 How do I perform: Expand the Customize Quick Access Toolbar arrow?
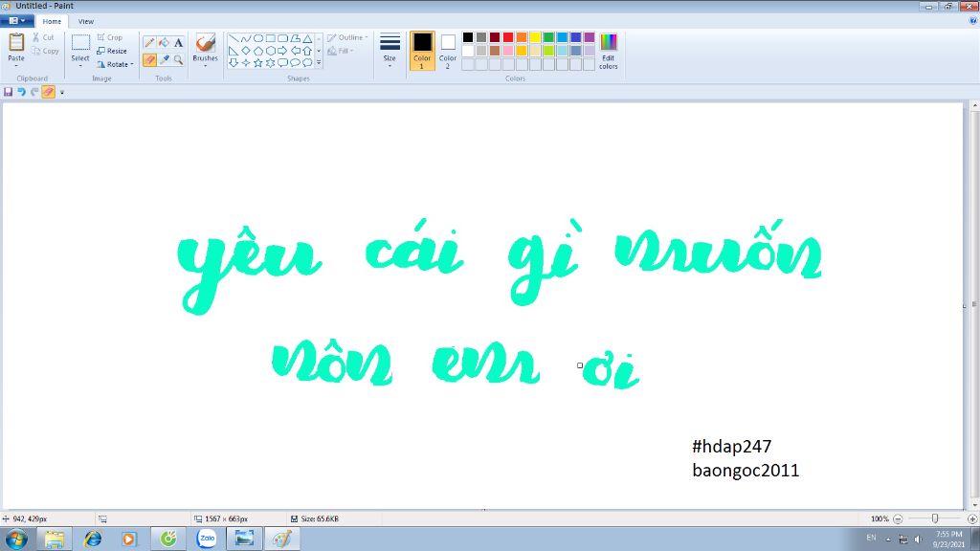pyautogui.click(x=62, y=93)
